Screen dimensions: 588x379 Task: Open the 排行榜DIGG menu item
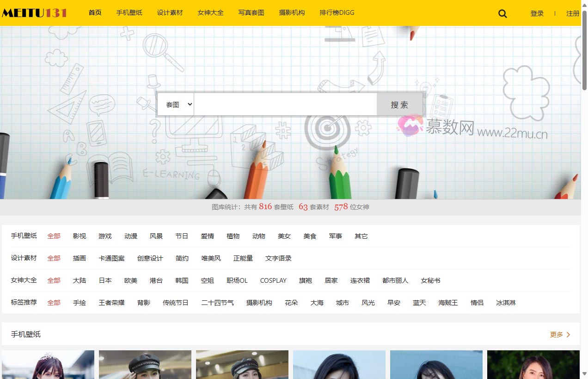(x=337, y=12)
